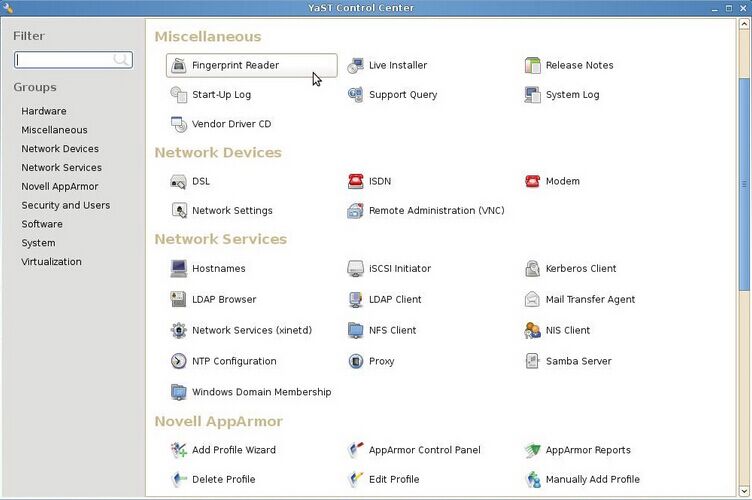
Task: Open the Kerberos Client icon
Action: [x=532, y=268]
